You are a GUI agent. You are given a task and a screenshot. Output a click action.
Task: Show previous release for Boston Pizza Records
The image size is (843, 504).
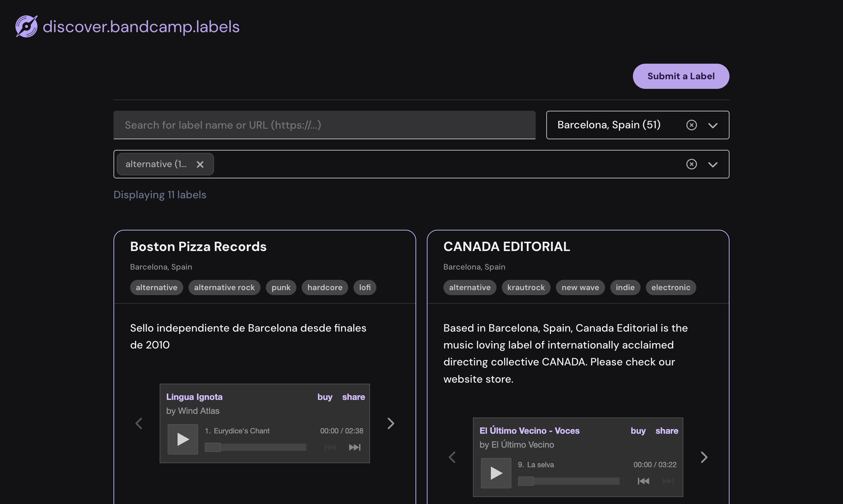click(x=139, y=423)
